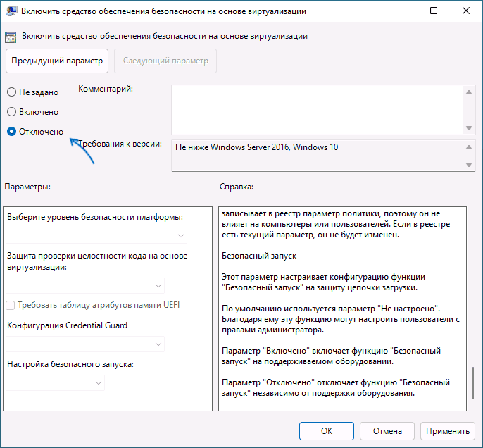Open the platform security level dropdown
The image size is (483, 448).
(x=97, y=235)
